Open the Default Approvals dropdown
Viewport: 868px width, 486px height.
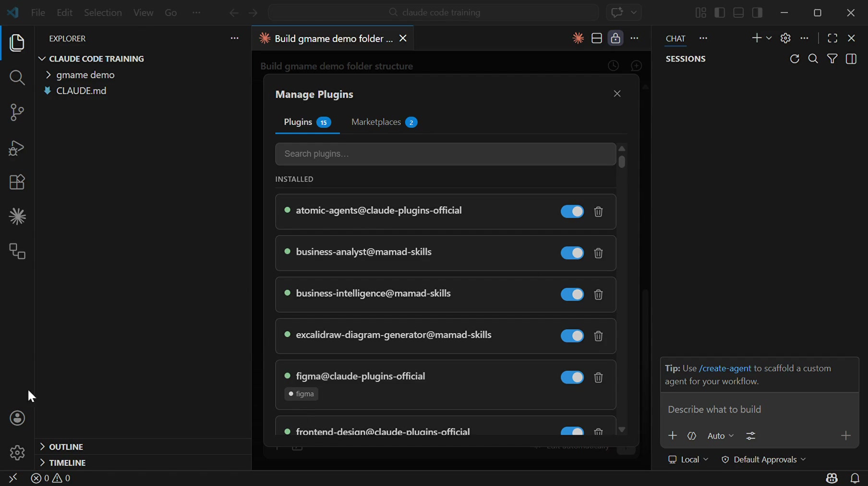coord(763,460)
